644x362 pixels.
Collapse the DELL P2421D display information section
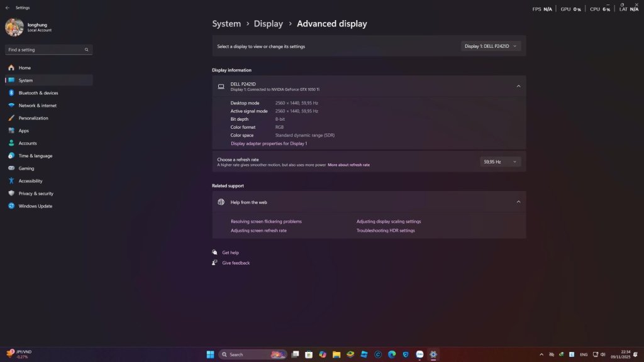coord(518,86)
